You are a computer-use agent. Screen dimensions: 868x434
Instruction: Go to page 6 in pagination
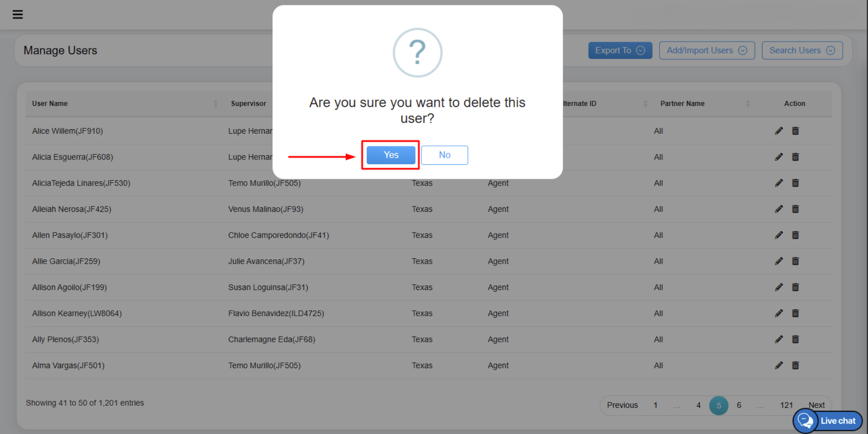(x=739, y=405)
